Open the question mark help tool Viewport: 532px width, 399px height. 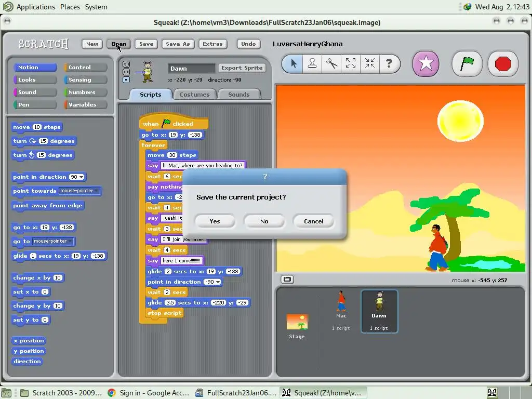(x=389, y=63)
